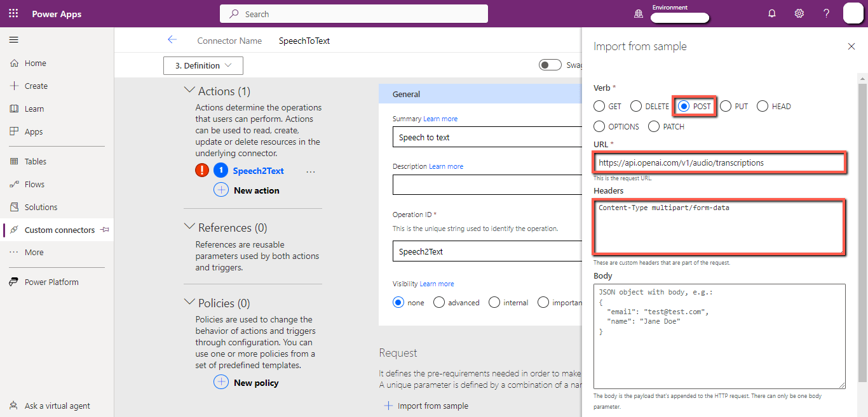Image resolution: width=868 pixels, height=417 pixels.
Task: Click the Speech2Text action link
Action: [x=258, y=171]
